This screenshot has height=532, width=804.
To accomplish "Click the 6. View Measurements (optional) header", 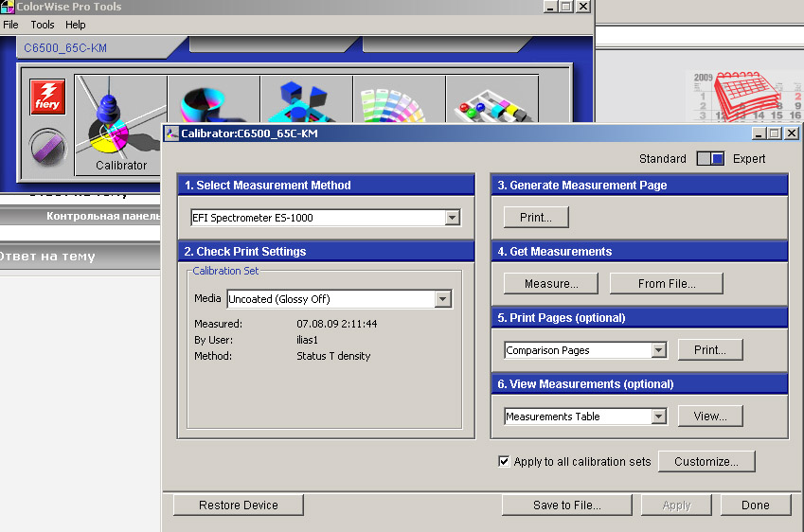I will coord(639,384).
